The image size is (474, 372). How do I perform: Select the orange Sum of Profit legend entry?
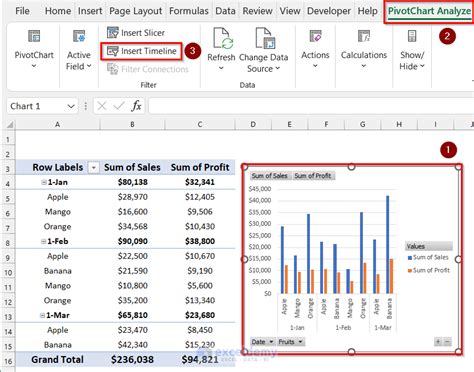[x=428, y=270]
